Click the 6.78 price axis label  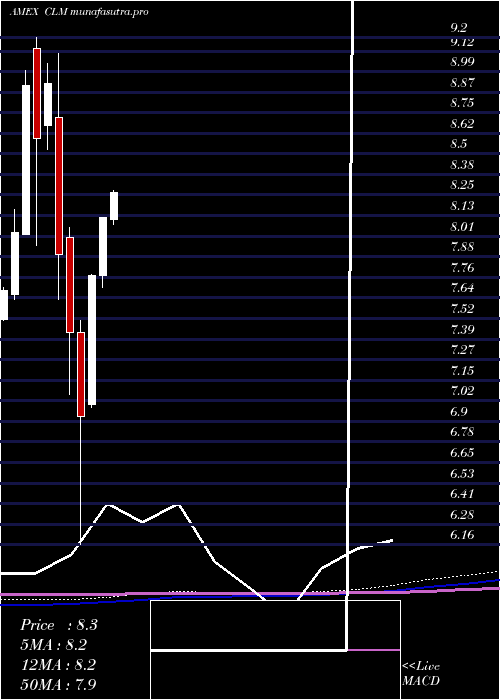pyautogui.click(x=462, y=432)
